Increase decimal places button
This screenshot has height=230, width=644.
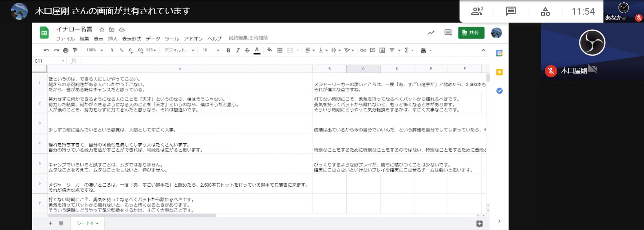click(x=140, y=50)
